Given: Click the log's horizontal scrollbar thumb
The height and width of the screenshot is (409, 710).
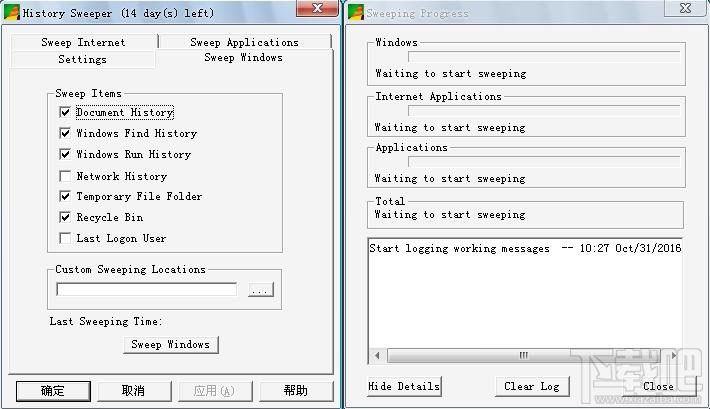Looking at the screenshot, I should click(x=523, y=356).
